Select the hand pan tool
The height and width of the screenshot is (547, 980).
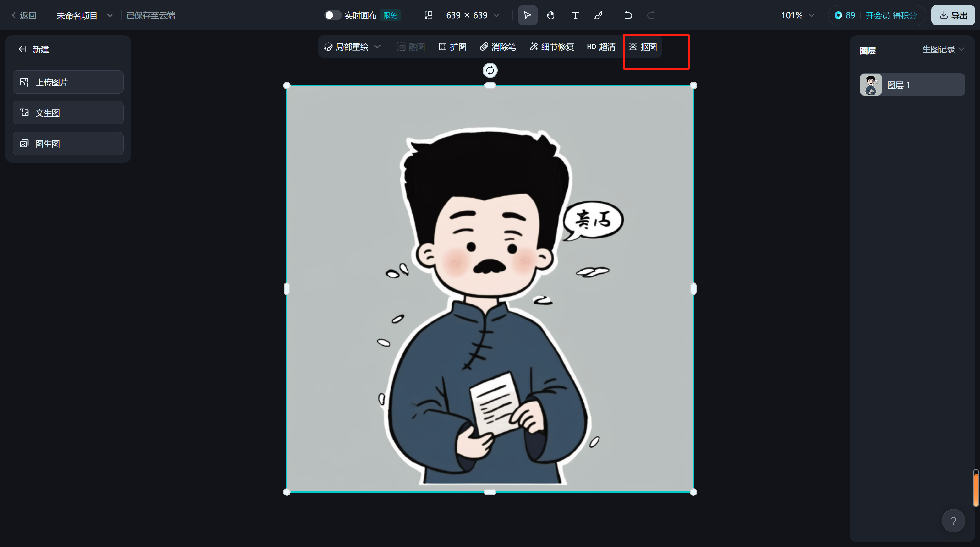pyautogui.click(x=550, y=15)
